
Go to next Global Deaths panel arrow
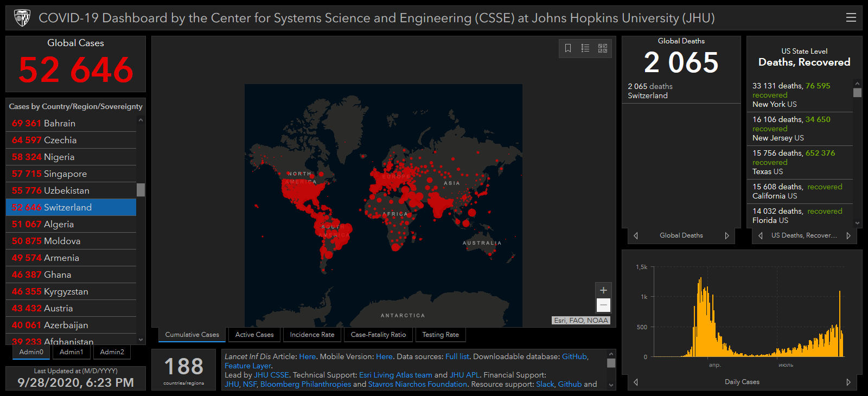(727, 235)
